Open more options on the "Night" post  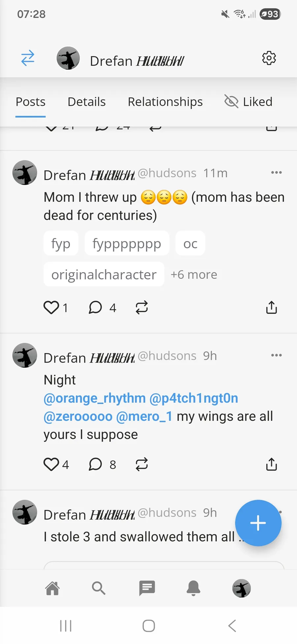tap(276, 355)
